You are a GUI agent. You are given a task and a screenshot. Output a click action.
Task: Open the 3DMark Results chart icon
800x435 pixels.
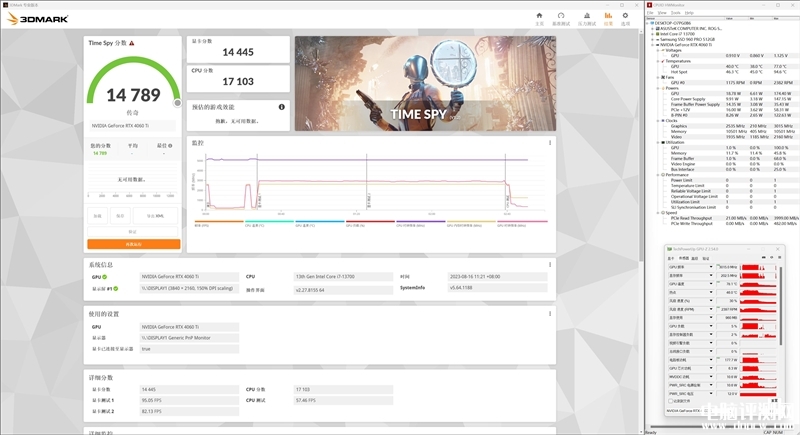pos(608,16)
